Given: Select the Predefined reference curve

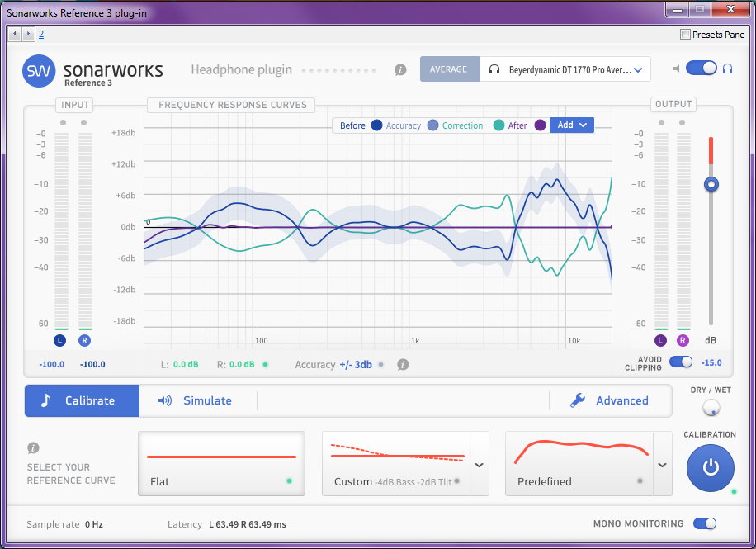Looking at the screenshot, I should 579,464.
